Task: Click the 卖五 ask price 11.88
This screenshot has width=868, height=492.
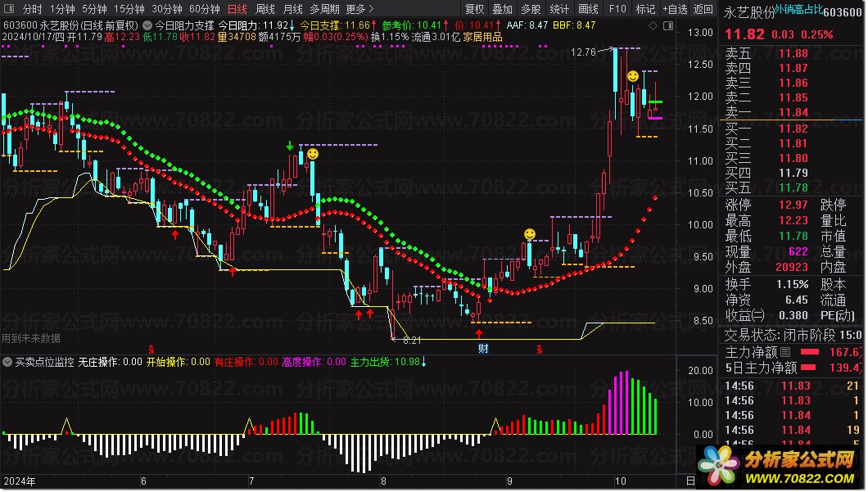Action: [x=793, y=54]
